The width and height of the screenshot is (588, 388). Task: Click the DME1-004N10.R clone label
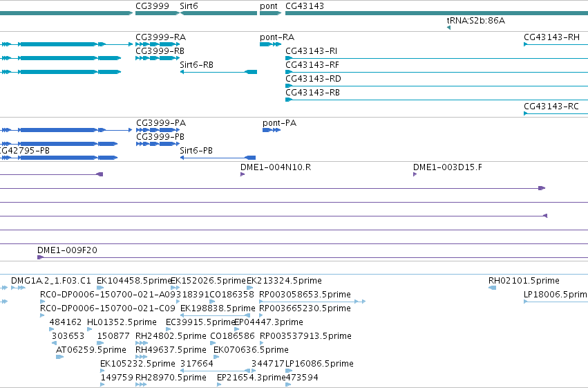pos(276,167)
